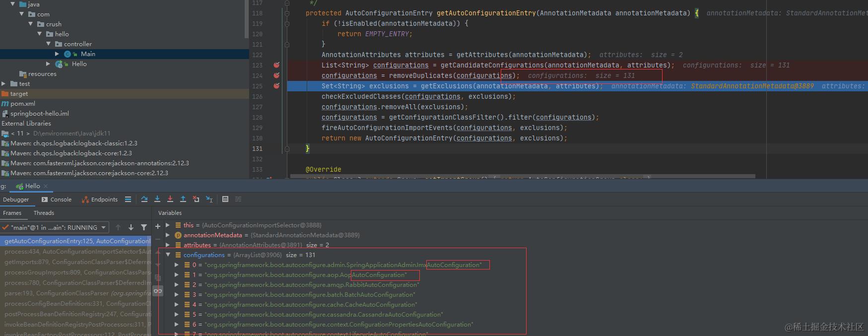Click the red Force Step Into icon
The image size is (868, 336).
coord(170,199)
